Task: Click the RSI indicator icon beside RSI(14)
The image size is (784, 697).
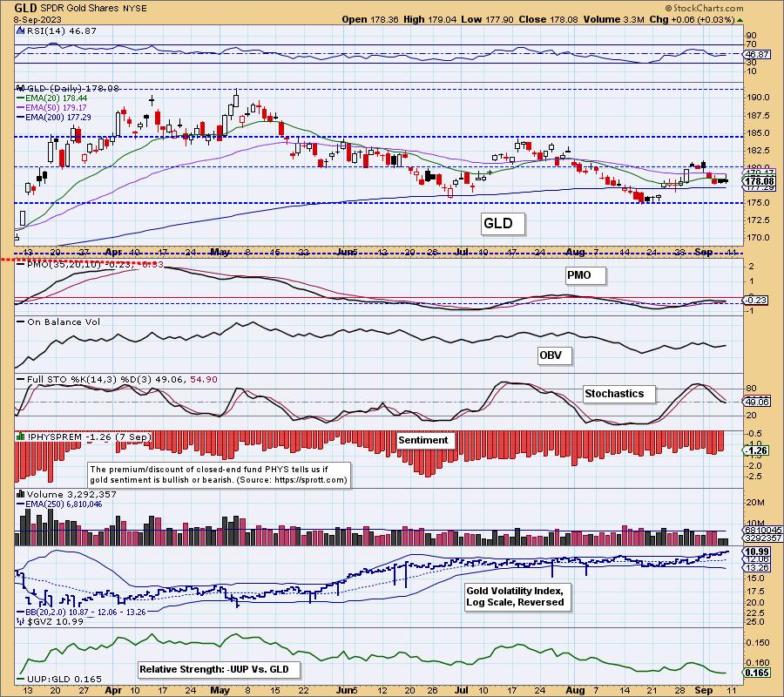Action: pos(21,30)
